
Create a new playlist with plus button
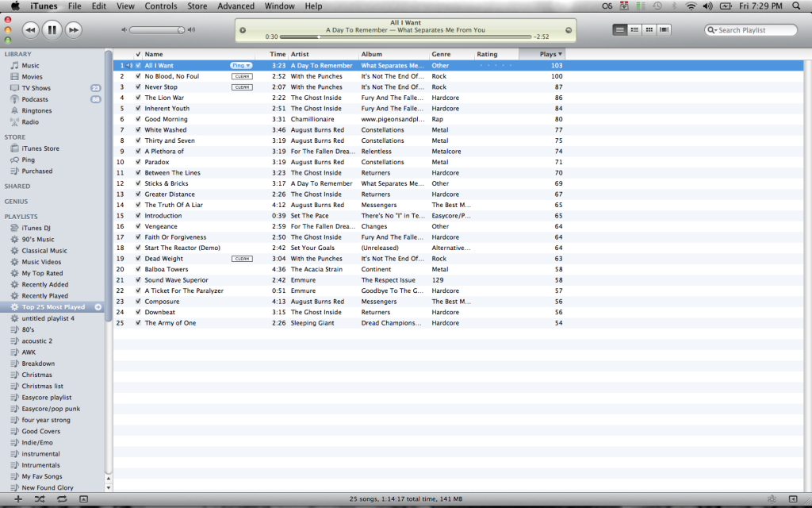pyautogui.click(x=18, y=499)
